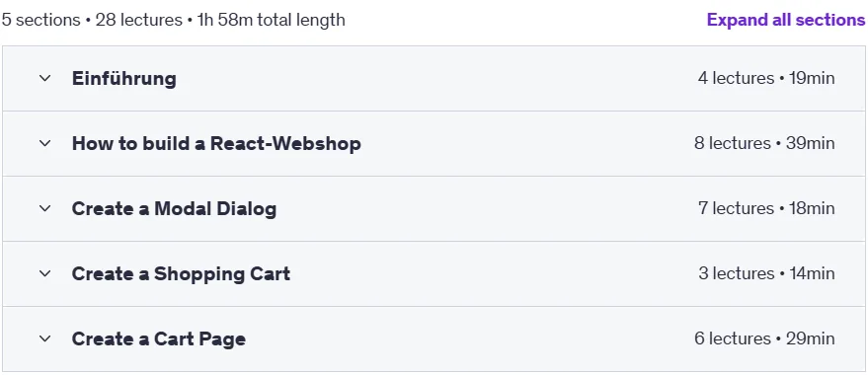Select the 1h 58m total length text
The height and width of the screenshot is (375, 868).
pyautogui.click(x=272, y=20)
